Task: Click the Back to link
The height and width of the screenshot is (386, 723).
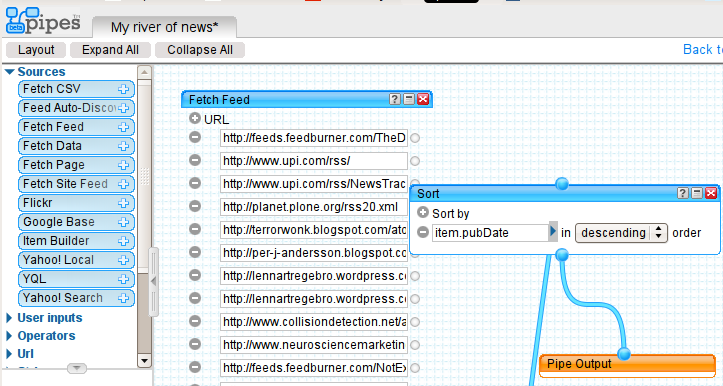Action: tap(702, 49)
